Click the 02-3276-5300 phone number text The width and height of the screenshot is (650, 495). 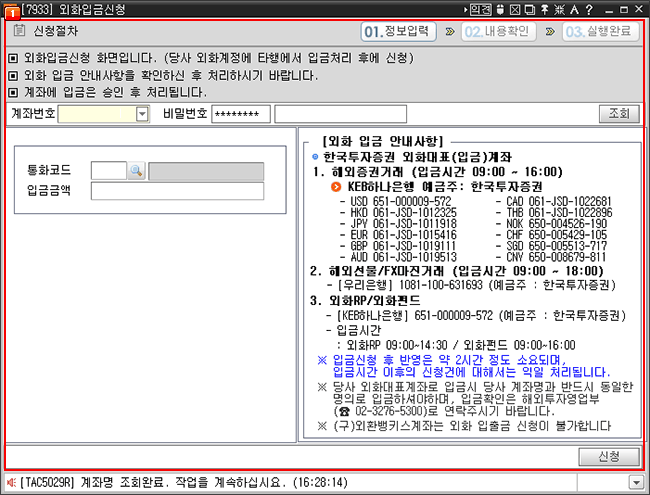pos(391,411)
